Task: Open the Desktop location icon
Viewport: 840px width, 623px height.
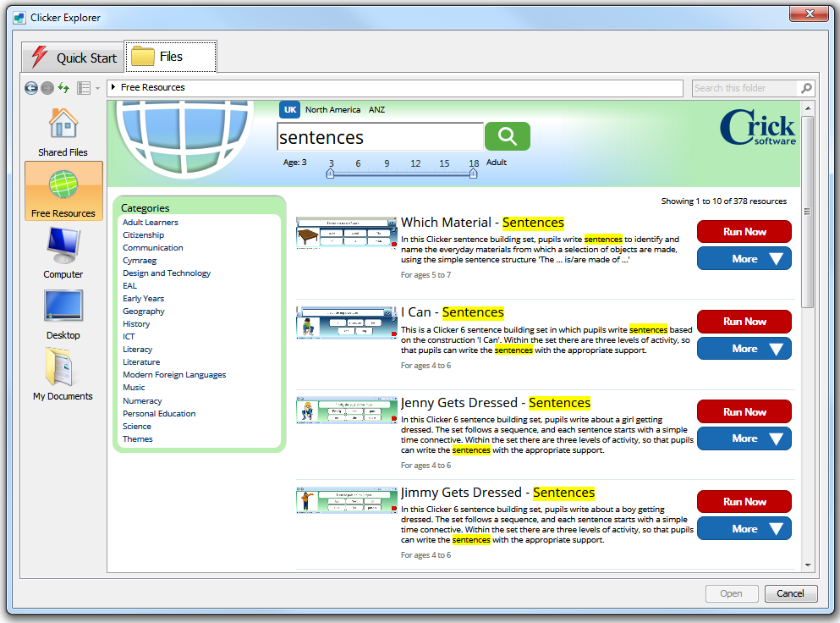Action: (63, 311)
